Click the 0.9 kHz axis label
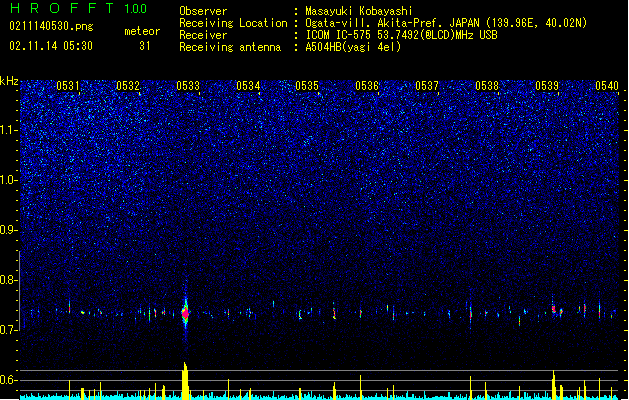This screenshot has height=400, width=629. [x=9, y=230]
